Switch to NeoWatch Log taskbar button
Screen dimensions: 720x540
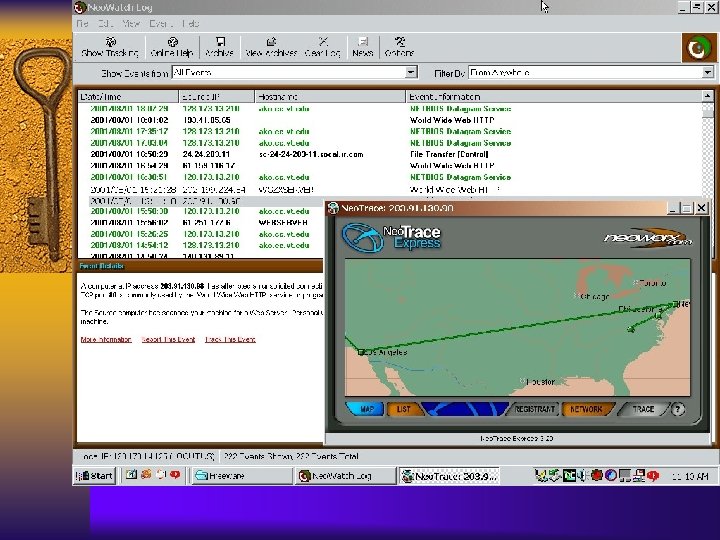[345, 476]
